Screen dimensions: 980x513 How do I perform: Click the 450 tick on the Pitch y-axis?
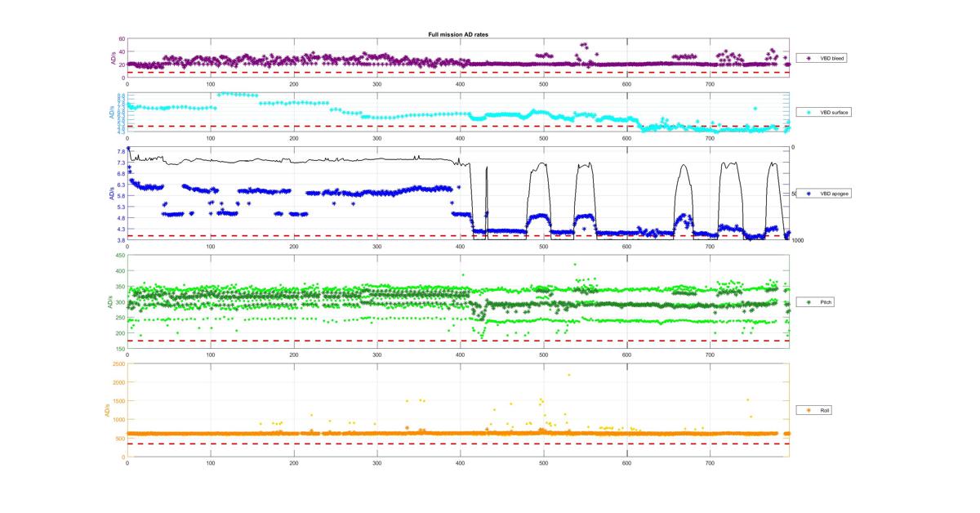(120, 256)
